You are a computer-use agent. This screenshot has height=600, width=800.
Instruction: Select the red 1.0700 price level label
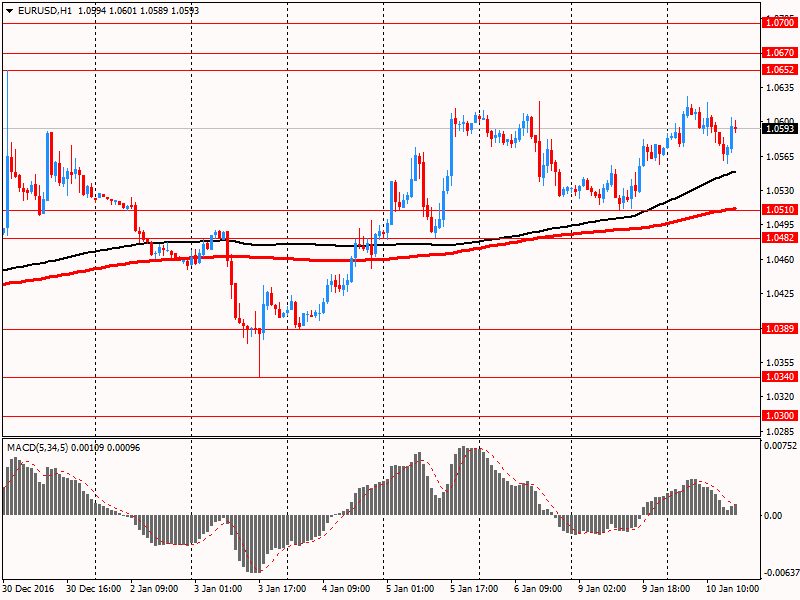coord(779,22)
